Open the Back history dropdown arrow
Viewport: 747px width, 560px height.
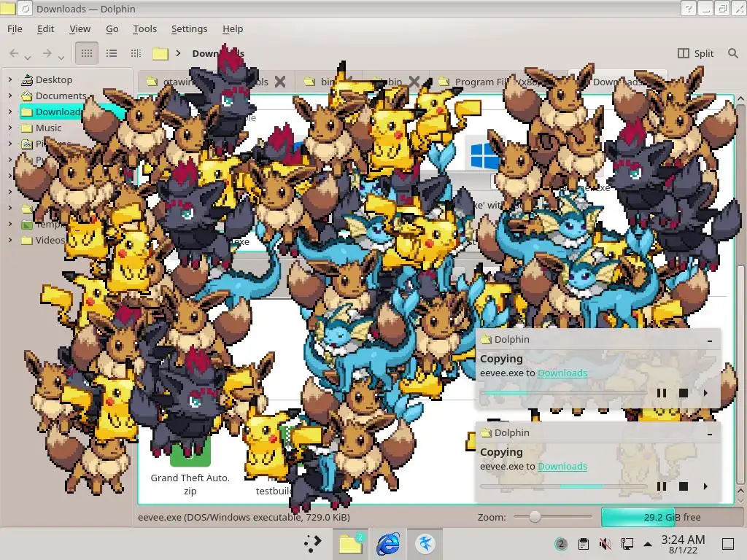click(28, 58)
